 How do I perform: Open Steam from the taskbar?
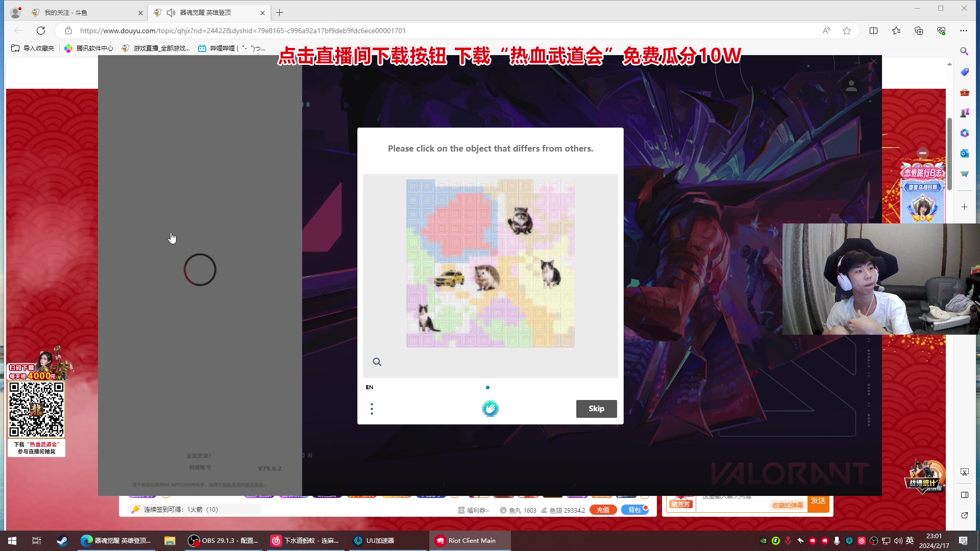(62, 541)
